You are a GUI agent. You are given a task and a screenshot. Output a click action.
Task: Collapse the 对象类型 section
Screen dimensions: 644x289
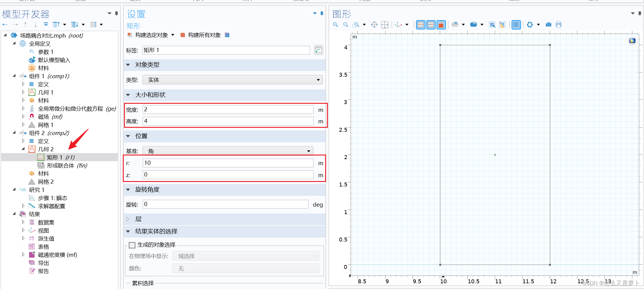point(128,65)
